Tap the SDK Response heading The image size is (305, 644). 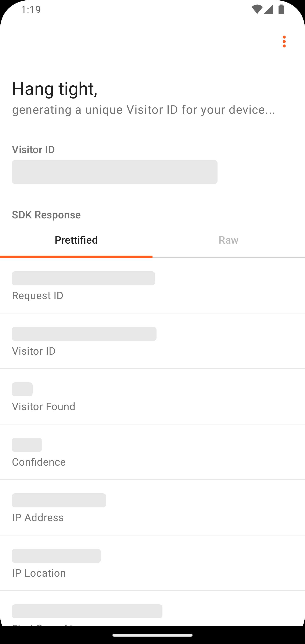tap(46, 215)
